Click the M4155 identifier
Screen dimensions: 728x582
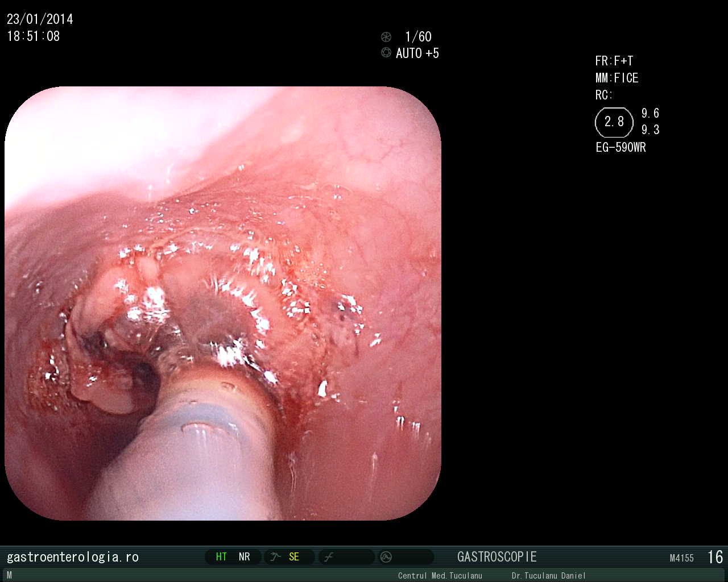point(682,558)
